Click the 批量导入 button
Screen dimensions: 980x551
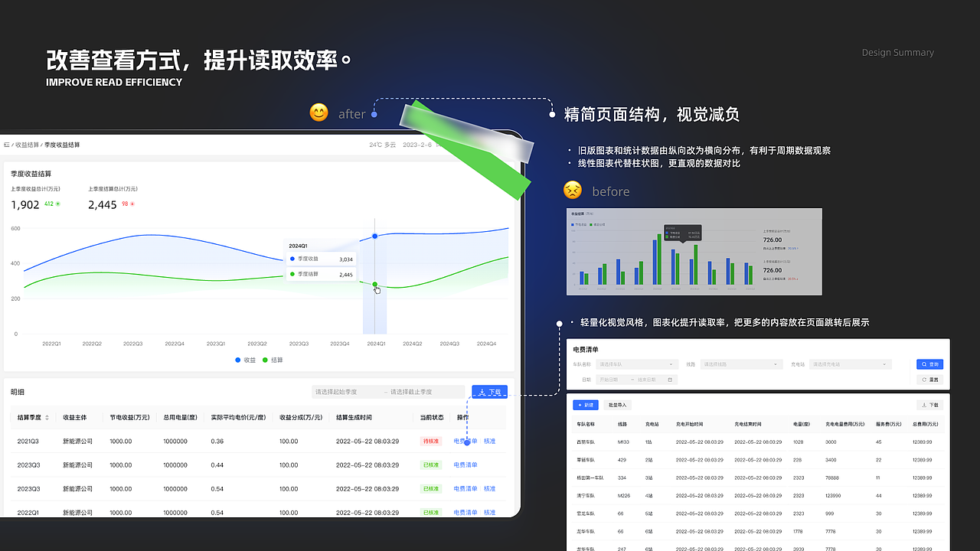[616, 405]
